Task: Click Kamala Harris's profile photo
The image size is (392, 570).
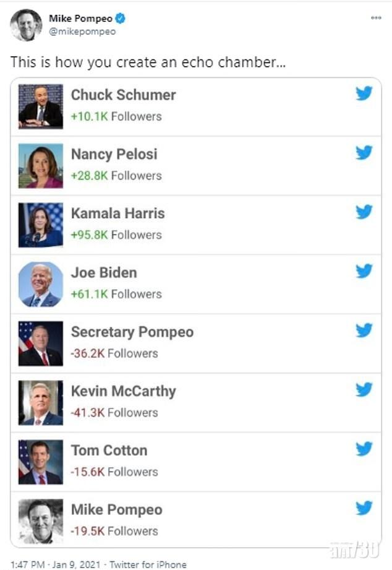Action: [x=41, y=225]
